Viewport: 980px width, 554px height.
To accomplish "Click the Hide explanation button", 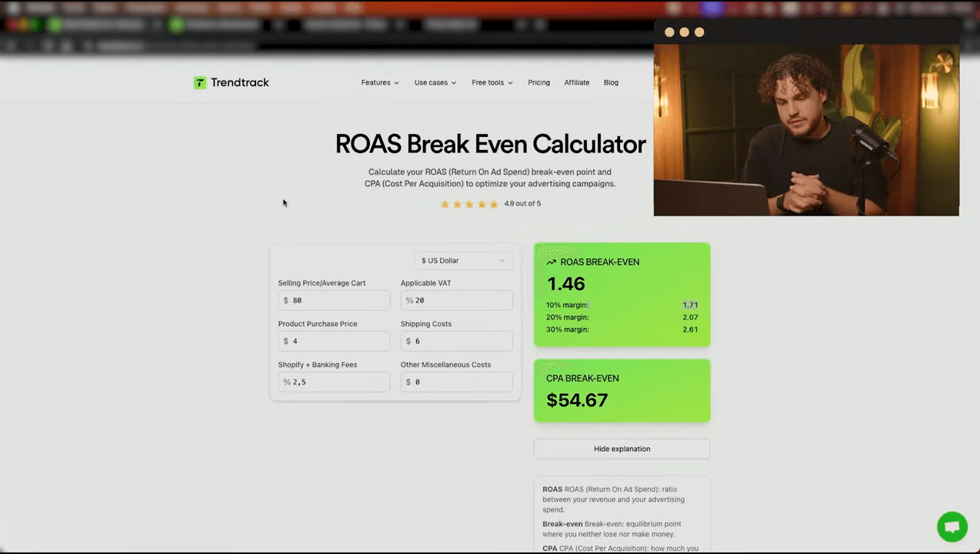I will (x=622, y=449).
